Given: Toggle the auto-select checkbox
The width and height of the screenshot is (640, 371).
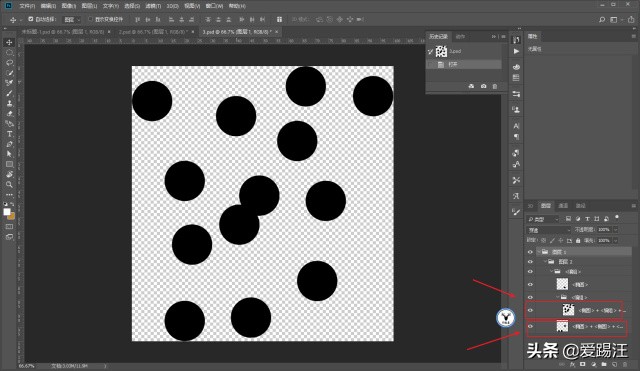Looking at the screenshot, I should click(31, 19).
